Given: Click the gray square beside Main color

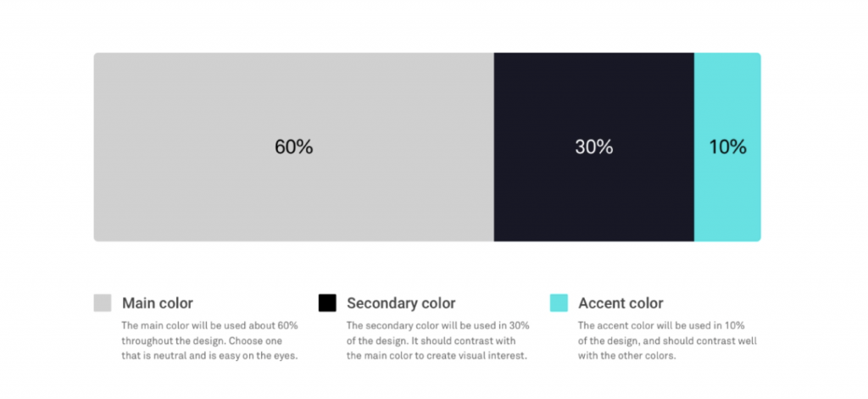Looking at the screenshot, I should tap(103, 302).
